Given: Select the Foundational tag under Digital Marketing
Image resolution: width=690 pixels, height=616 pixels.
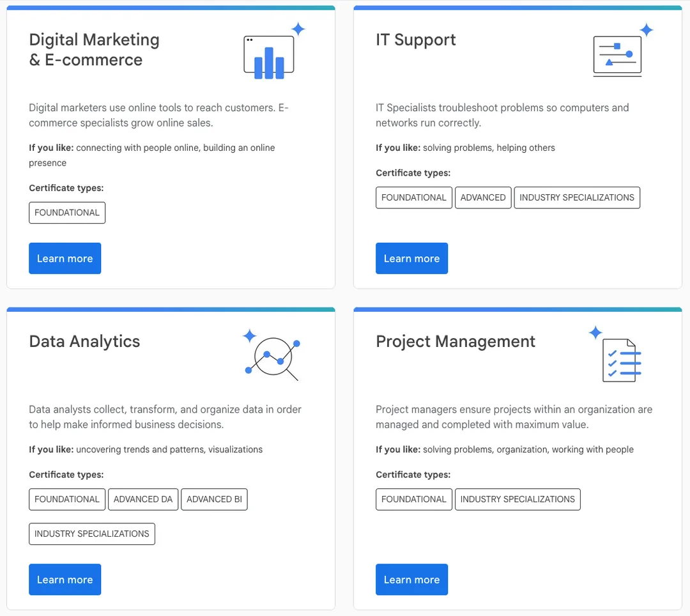Looking at the screenshot, I should 67,213.
